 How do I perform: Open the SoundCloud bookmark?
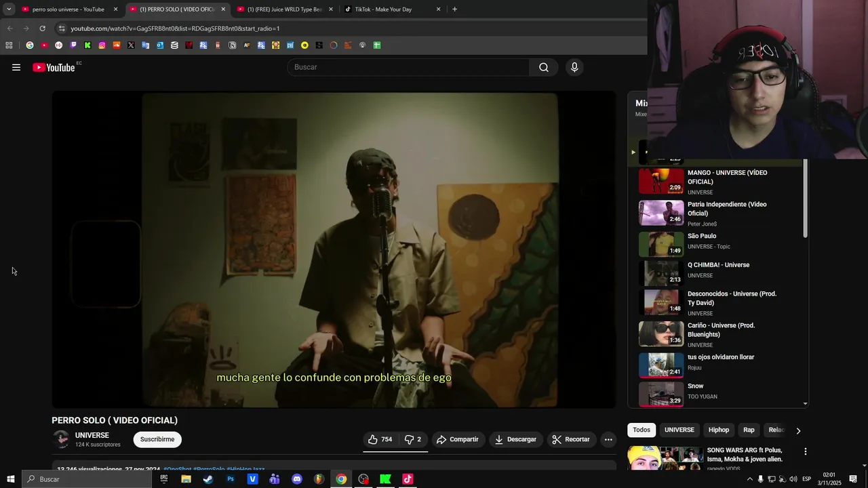[x=117, y=45]
